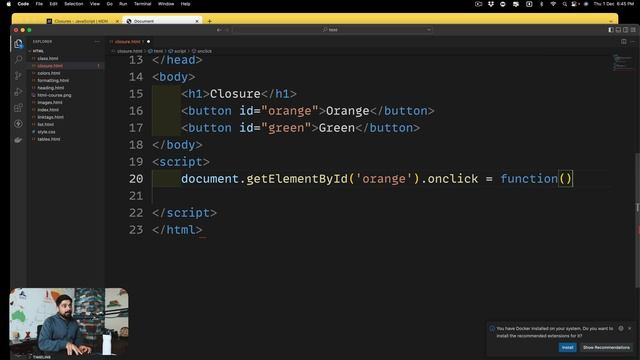Click the split editor icon
The width and height of the screenshot is (640, 360).
[624, 42]
